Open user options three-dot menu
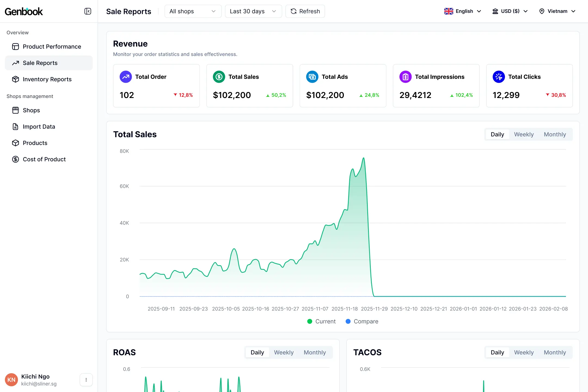The height and width of the screenshot is (392, 588). pos(86,380)
